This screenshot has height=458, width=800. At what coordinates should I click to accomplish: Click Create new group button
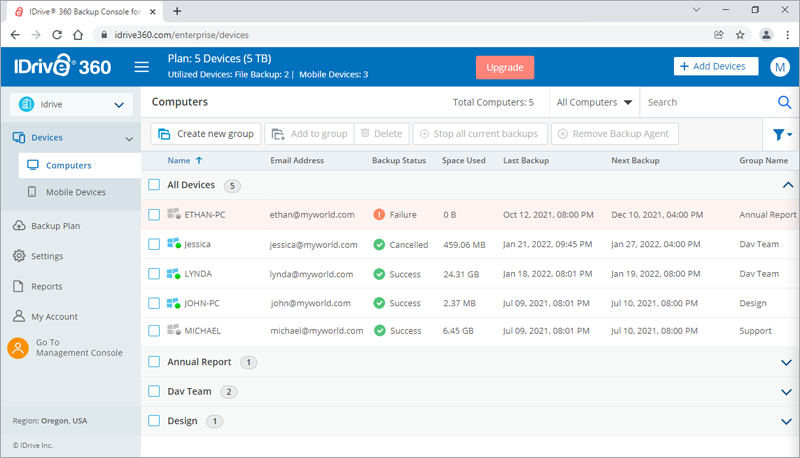[x=206, y=134]
